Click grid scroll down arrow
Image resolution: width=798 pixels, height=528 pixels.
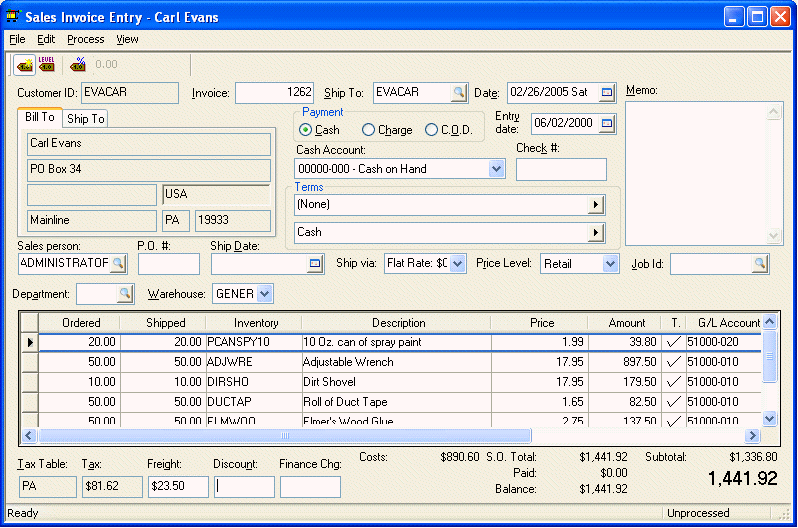coord(770,419)
